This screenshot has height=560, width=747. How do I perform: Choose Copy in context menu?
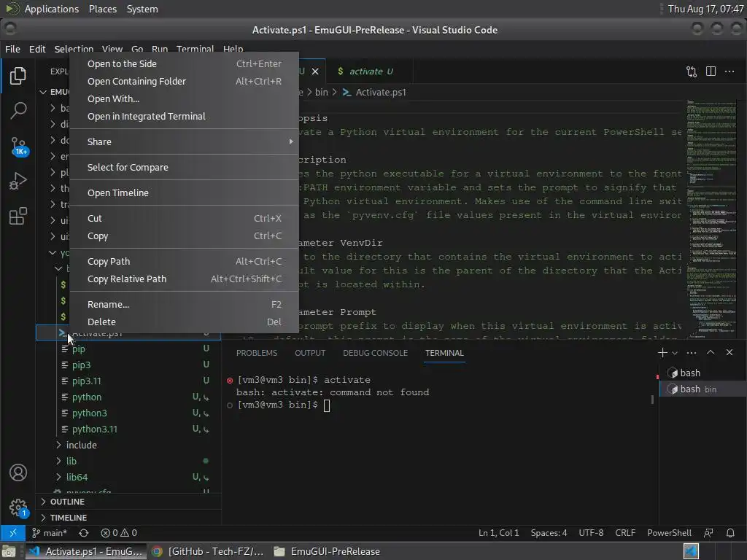184,236
